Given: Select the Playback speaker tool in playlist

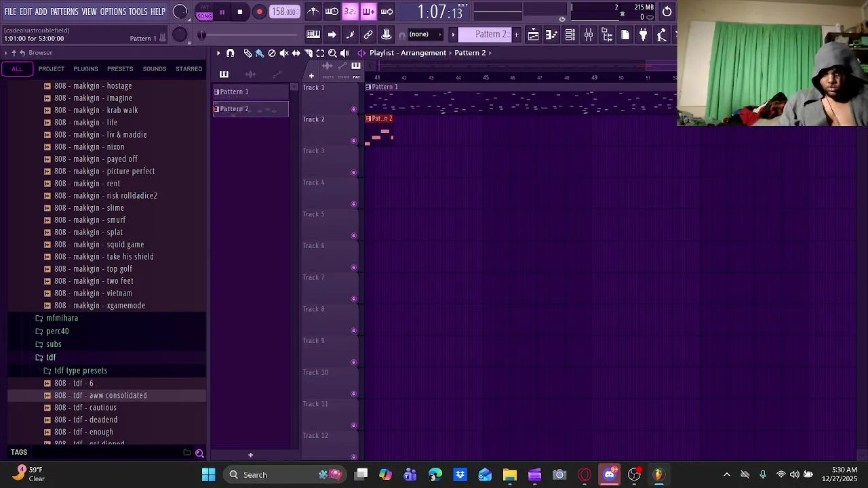Looking at the screenshot, I should (345, 53).
